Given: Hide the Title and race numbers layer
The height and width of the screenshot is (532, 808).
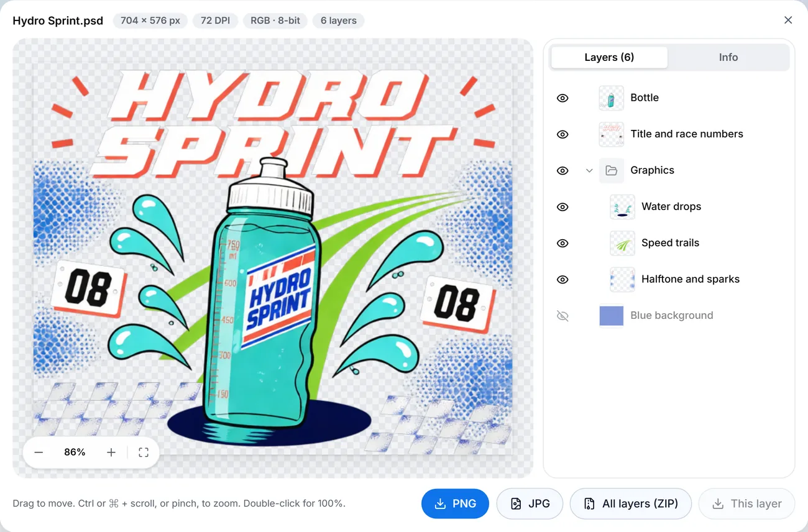Looking at the screenshot, I should (562, 134).
